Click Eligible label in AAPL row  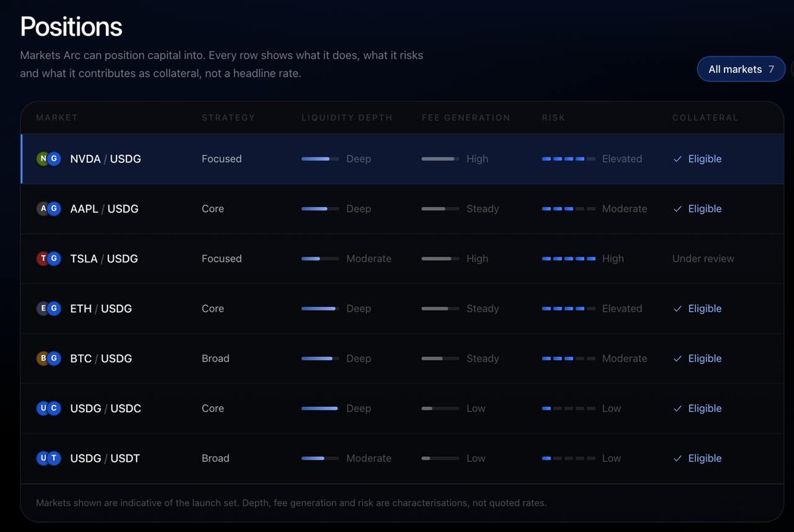705,208
